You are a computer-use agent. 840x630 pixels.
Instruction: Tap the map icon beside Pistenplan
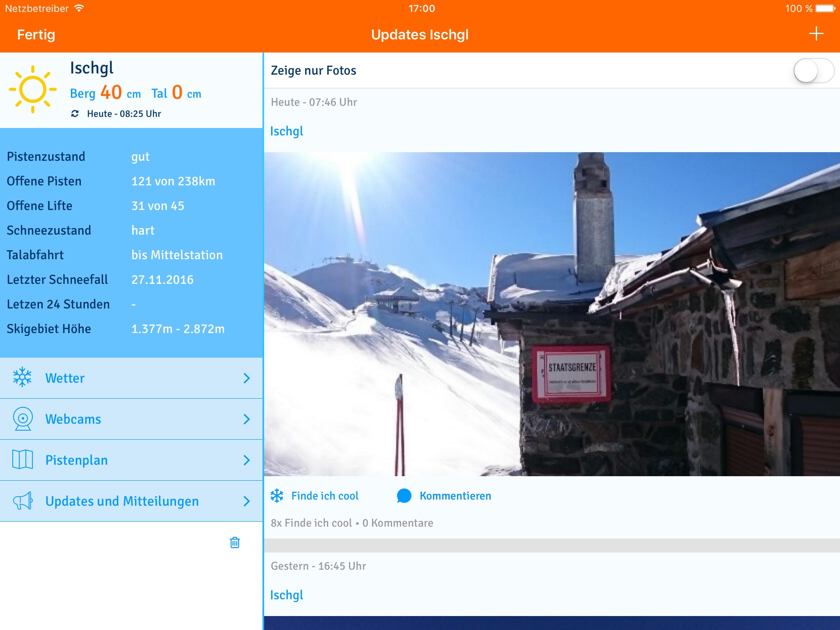(x=23, y=459)
